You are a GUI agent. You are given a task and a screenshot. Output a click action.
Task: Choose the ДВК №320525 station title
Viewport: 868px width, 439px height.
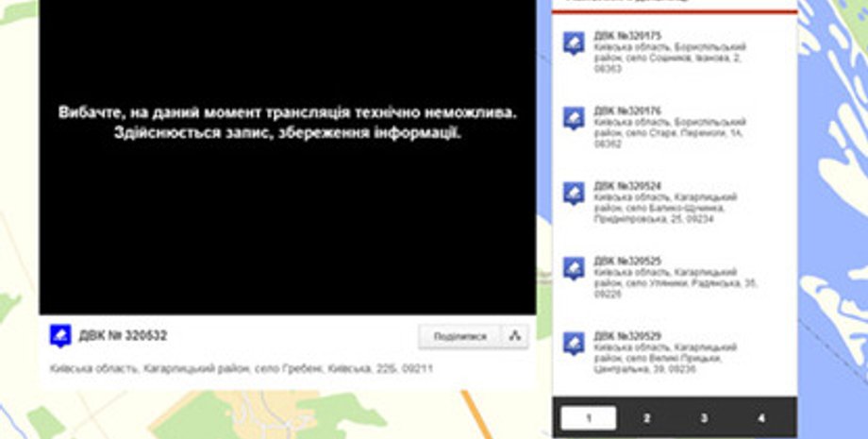point(627,261)
